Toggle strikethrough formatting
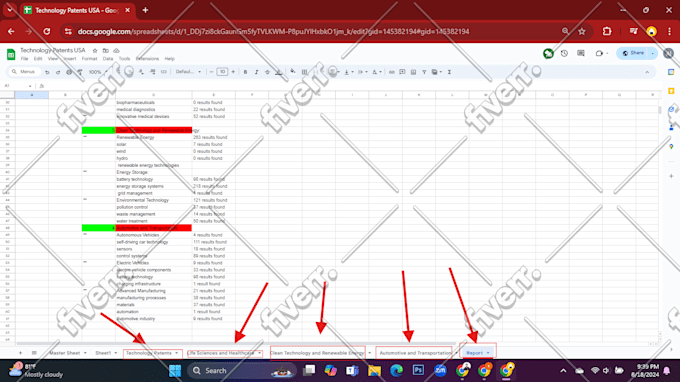This screenshot has width=680, height=382. pyautogui.click(x=267, y=72)
